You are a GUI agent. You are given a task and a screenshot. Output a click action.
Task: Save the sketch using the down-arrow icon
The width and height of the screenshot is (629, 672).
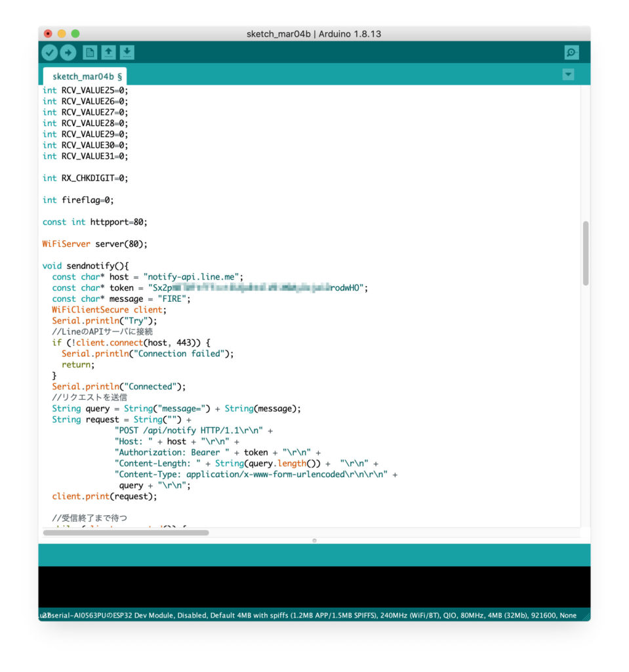pyautogui.click(x=127, y=53)
